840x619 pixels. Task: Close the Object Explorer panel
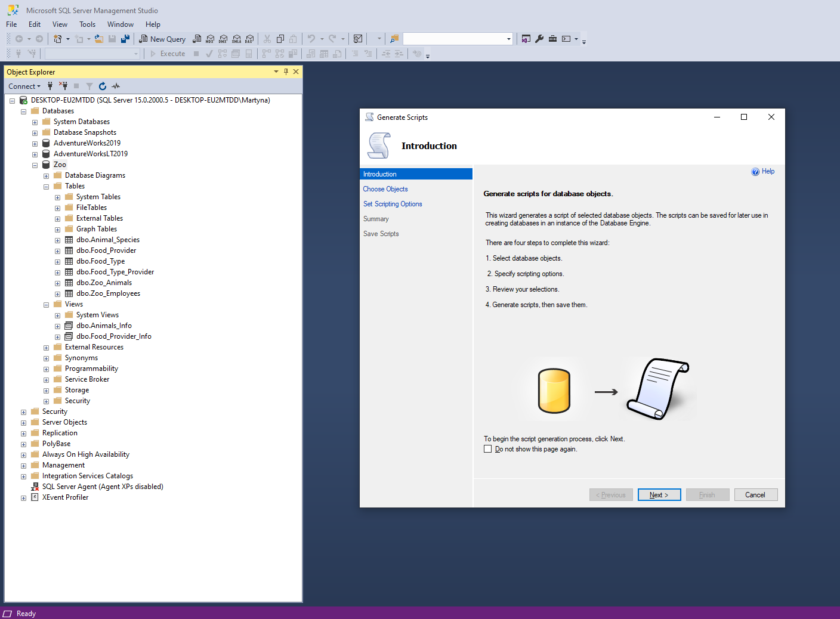click(296, 72)
